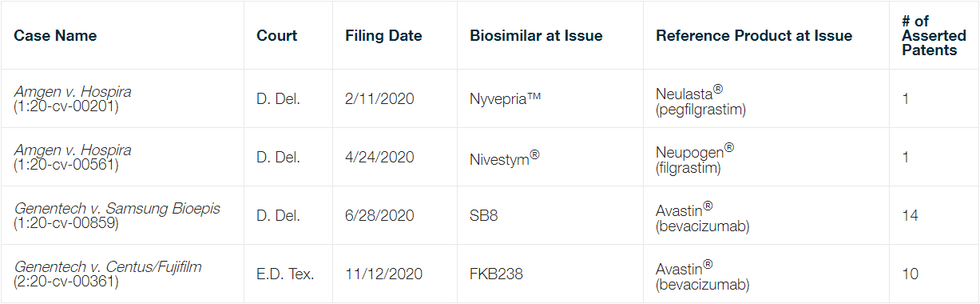Viewport: 980px width, 304px height.
Task: Click the Neulasta (pegfilgrastim) reference product
Action: [700, 99]
